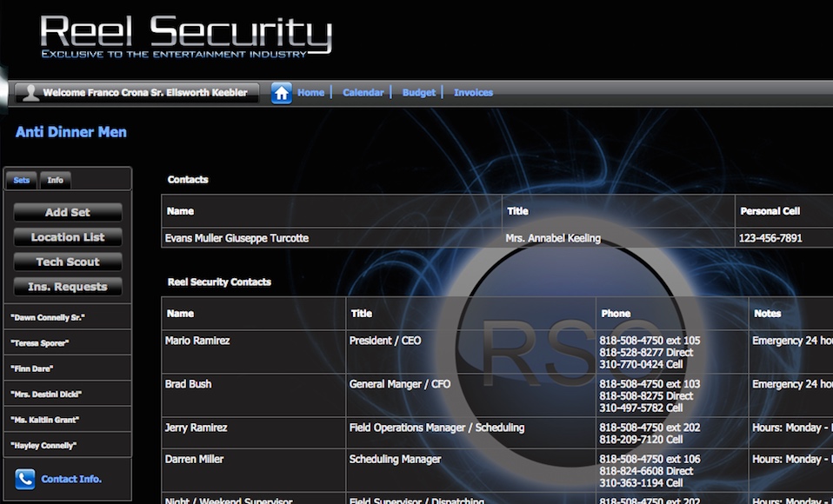
Task: Click the Phone column header
Action: point(616,314)
